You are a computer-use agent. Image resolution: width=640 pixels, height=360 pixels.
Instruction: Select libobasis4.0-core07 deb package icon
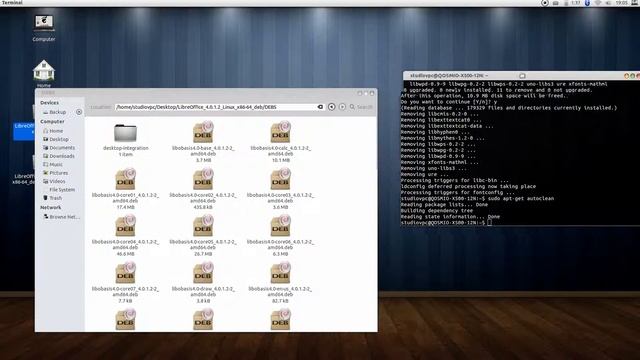tap(125, 273)
